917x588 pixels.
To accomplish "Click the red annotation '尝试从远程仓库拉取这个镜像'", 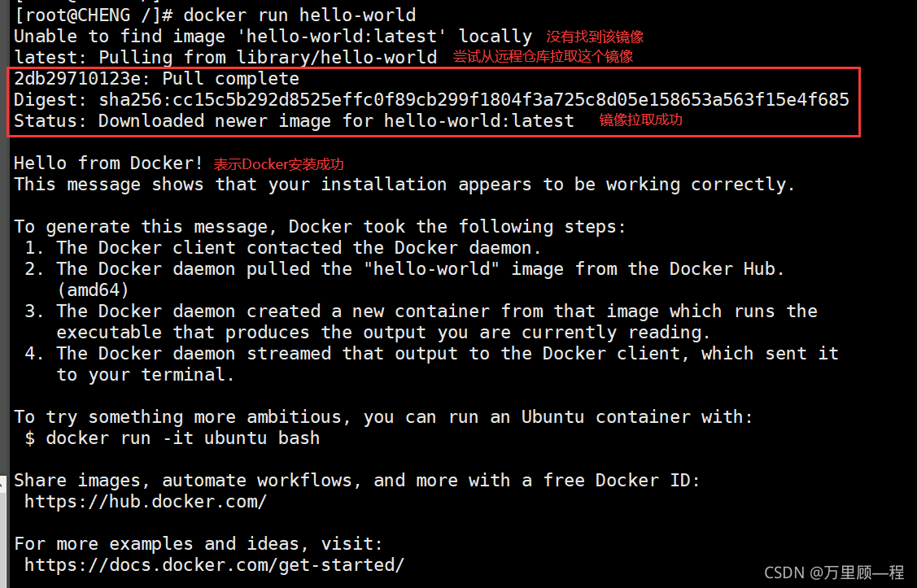I will point(543,57).
